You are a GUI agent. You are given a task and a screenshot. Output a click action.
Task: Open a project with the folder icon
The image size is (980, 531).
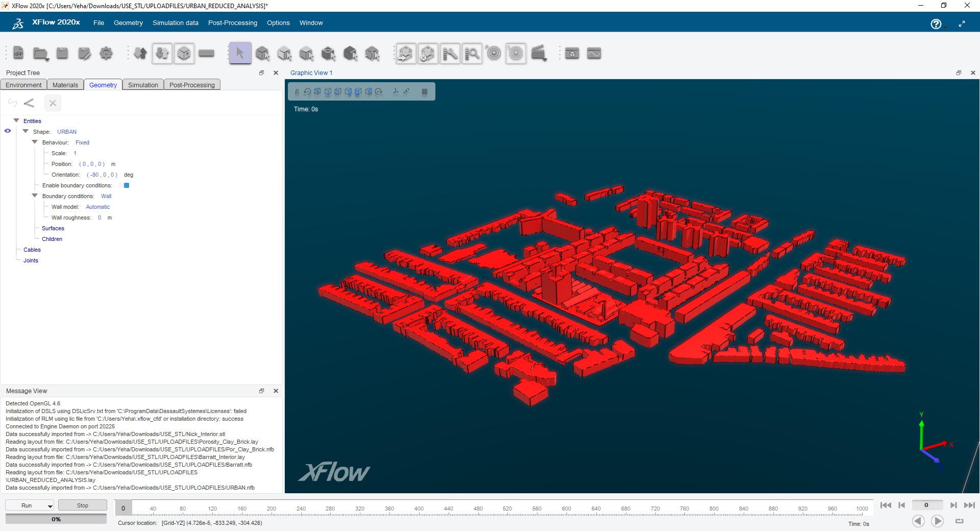coord(40,53)
